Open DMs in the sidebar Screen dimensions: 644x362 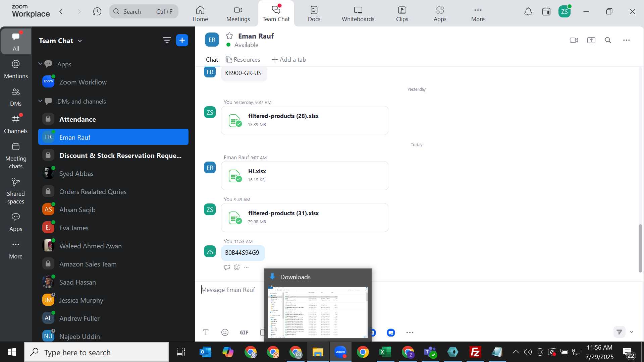pyautogui.click(x=16, y=97)
